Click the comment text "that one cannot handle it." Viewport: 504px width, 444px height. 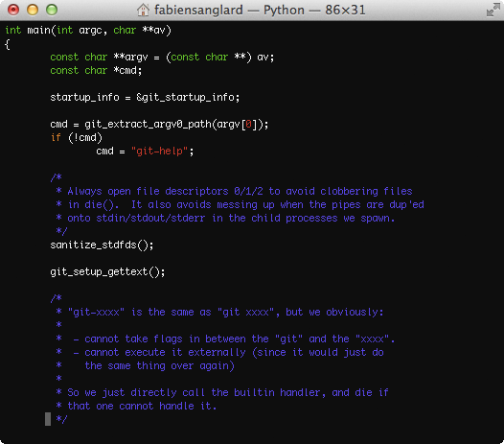[142, 406]
